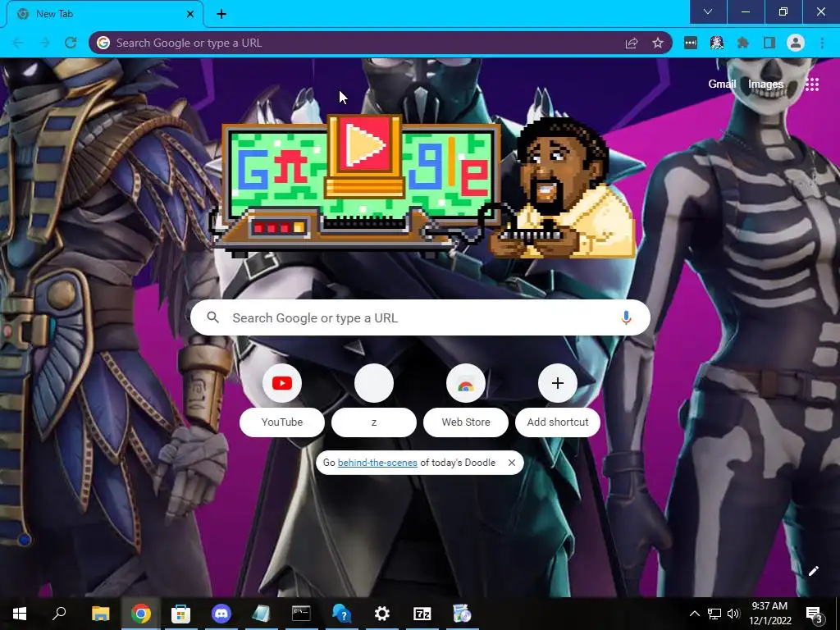
Task: Play the Google Doodle game
Action: (364, 144)
